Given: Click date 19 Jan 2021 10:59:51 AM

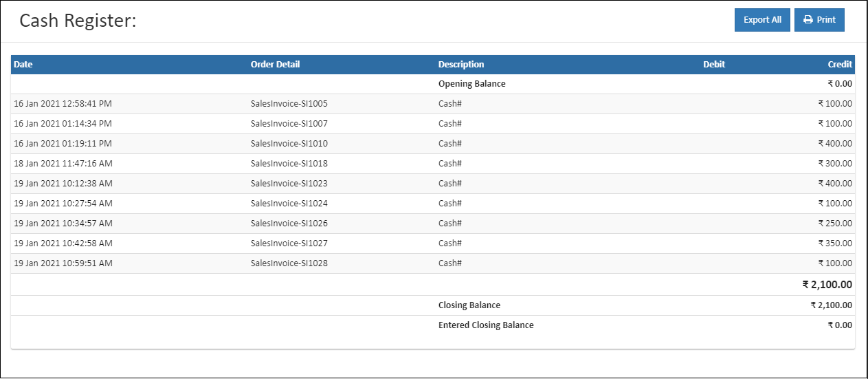Looking at the screenshot, I should (x=63, y=263).
